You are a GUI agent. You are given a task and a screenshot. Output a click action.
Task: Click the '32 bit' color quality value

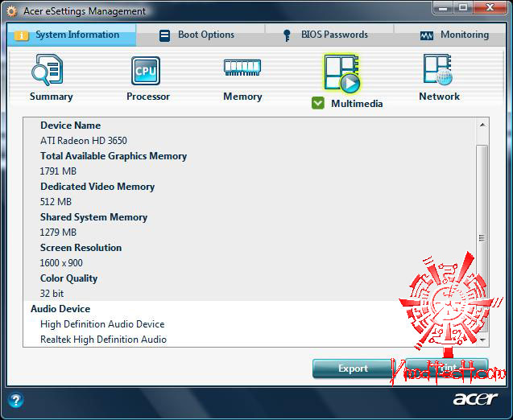tap(52, 293)
